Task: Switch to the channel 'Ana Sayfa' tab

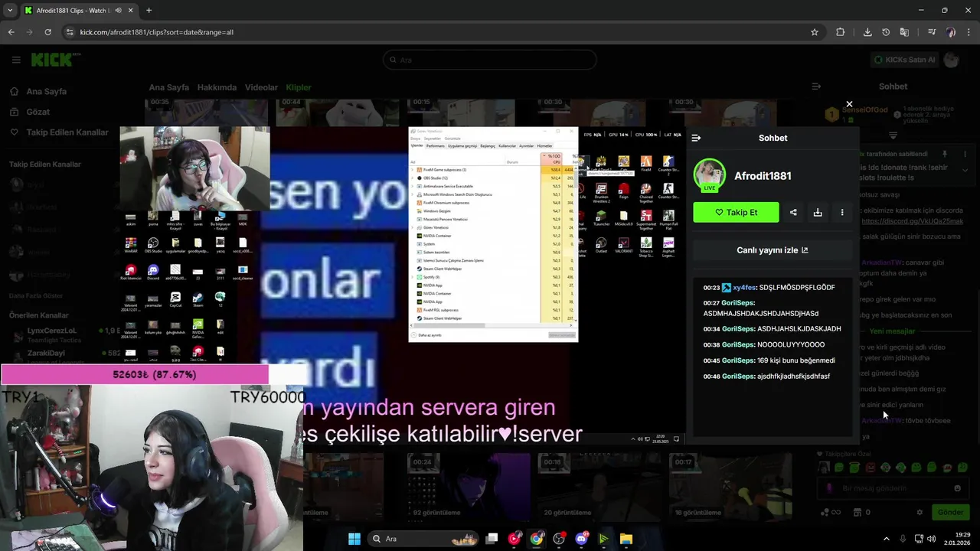Action: pos(168,87)
